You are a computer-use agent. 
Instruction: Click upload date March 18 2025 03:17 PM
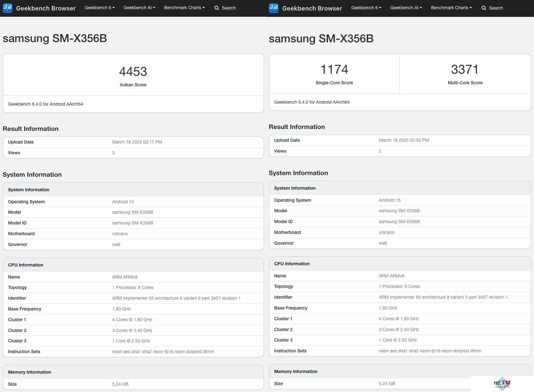click(x=137, y=142)
